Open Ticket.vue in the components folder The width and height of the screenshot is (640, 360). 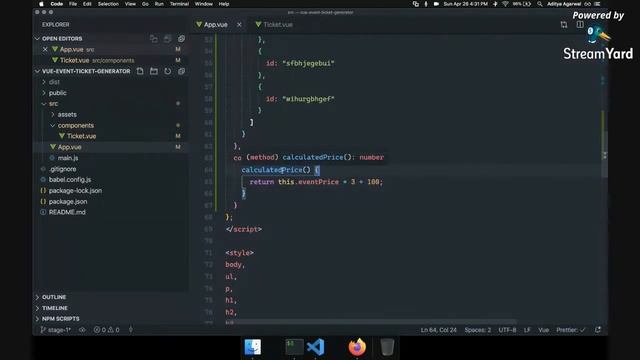pyautogui.click(x=81, y=136)
